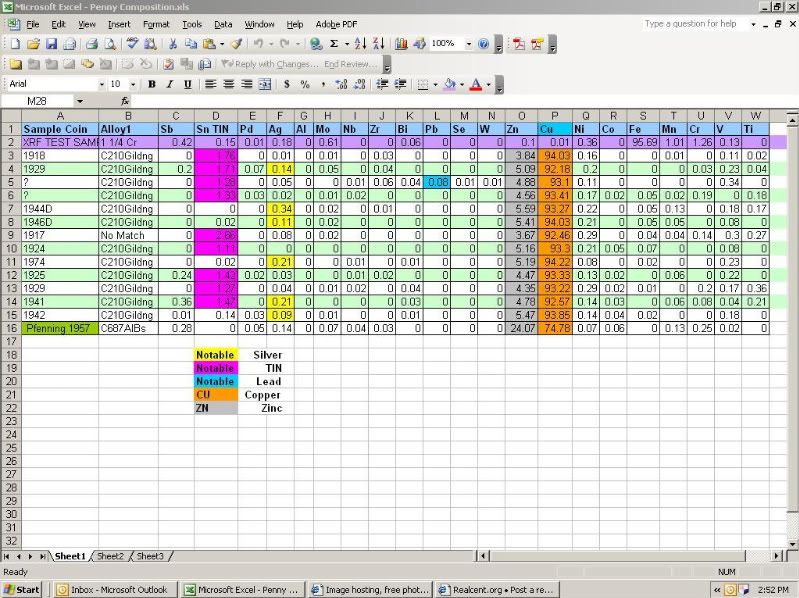Image resolution: width=799 pixels, height=598 pixels.
Task: Open the Data menu
Action: [x=223, y=24]
